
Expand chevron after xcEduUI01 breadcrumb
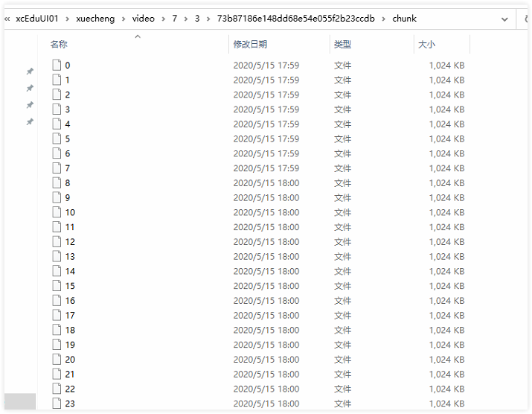(67, 19)
